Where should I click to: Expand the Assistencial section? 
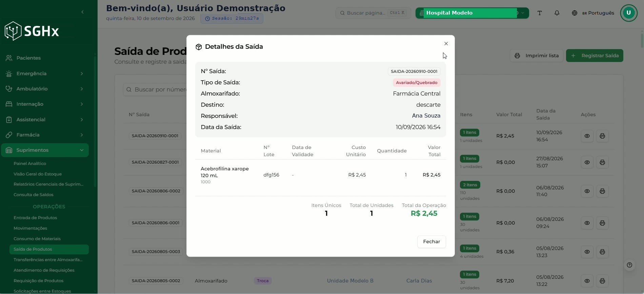tap(45, 120)
